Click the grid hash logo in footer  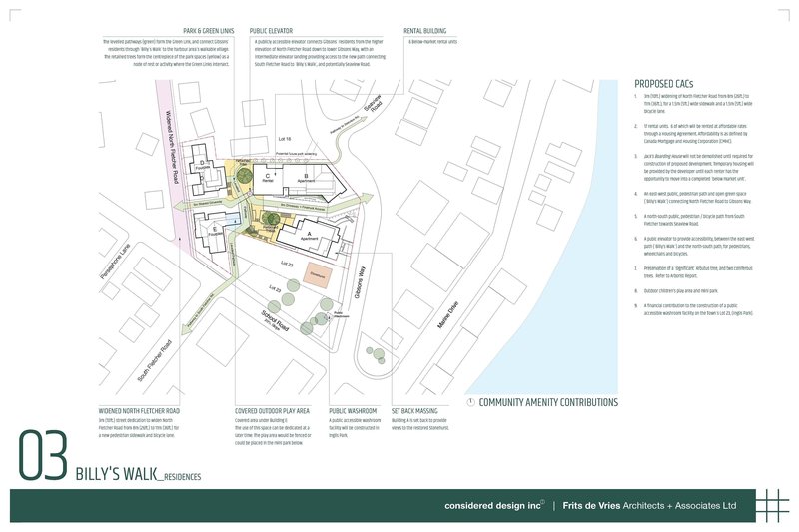pos(770,505)
